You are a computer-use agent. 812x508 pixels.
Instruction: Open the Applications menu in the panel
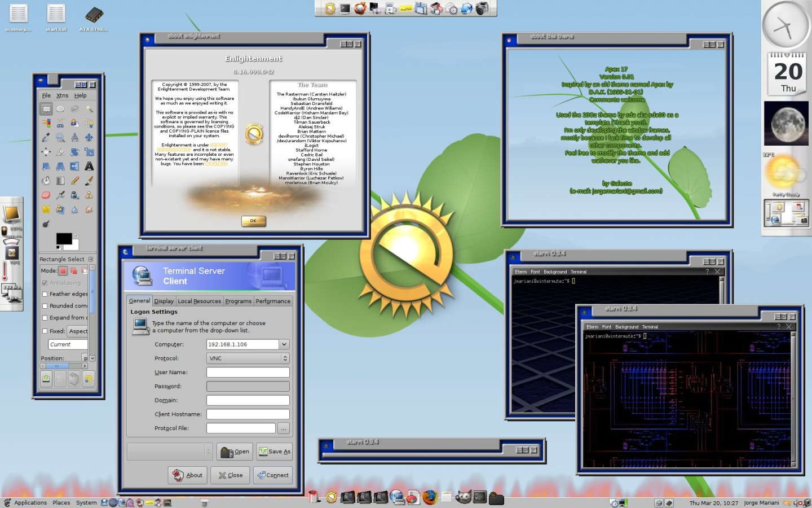[30, 502]
